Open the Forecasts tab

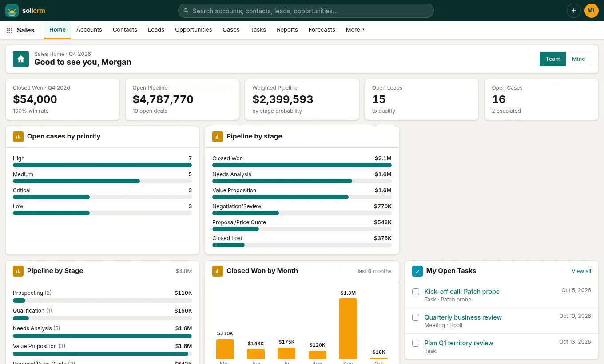pyautogui.click(x=322, y=30)
